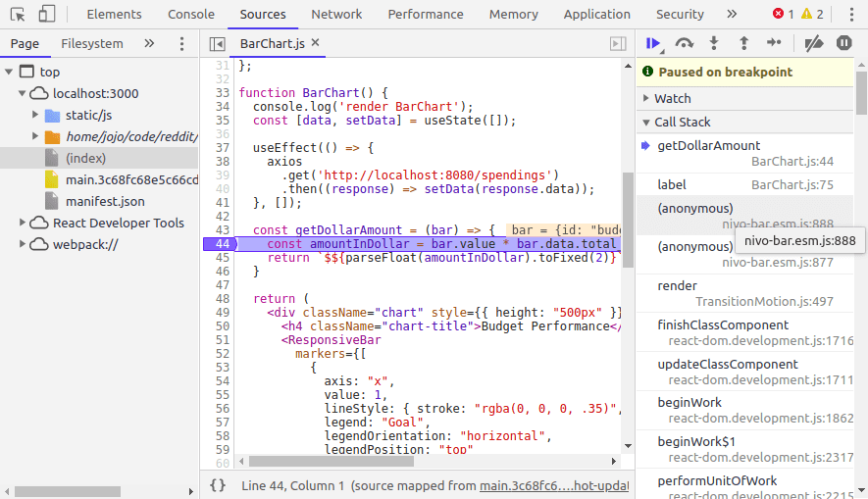Click the editor horizontal scrollbar
The image size is (868, 499).
click(332, 461)
